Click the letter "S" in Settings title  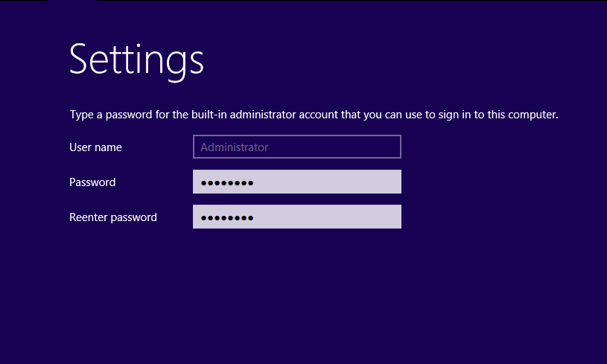[x=80, y=59]
